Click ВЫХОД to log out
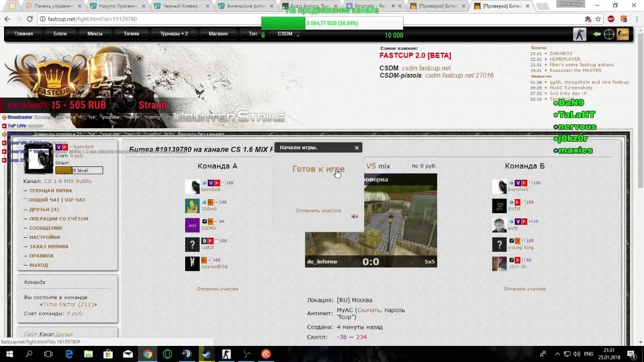644x362 pixels. tap(39, 265)
